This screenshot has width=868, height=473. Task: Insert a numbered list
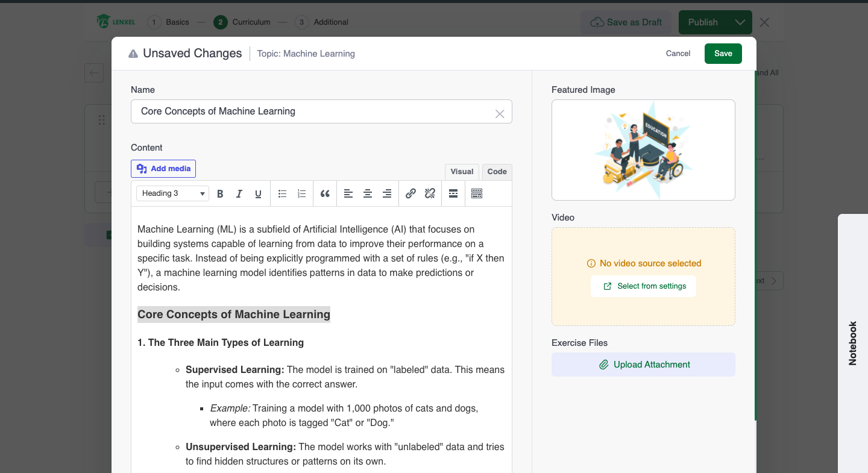(x=301, y=193)
